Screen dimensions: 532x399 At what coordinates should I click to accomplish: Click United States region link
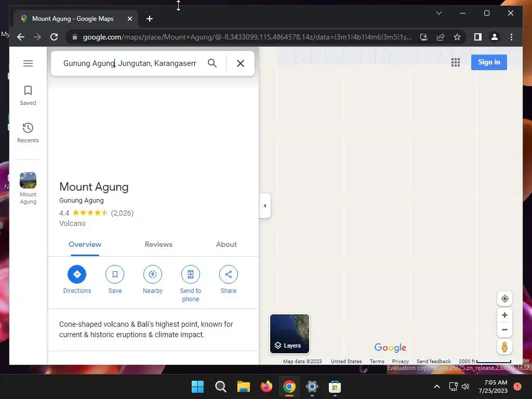tap(346, 362)
